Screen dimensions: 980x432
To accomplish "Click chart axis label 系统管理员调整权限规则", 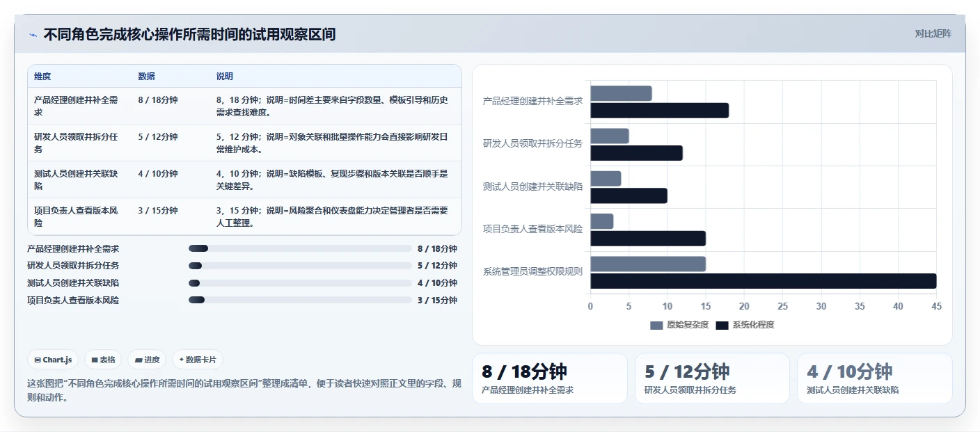I will pyautogui.click(x=532, y=271).
